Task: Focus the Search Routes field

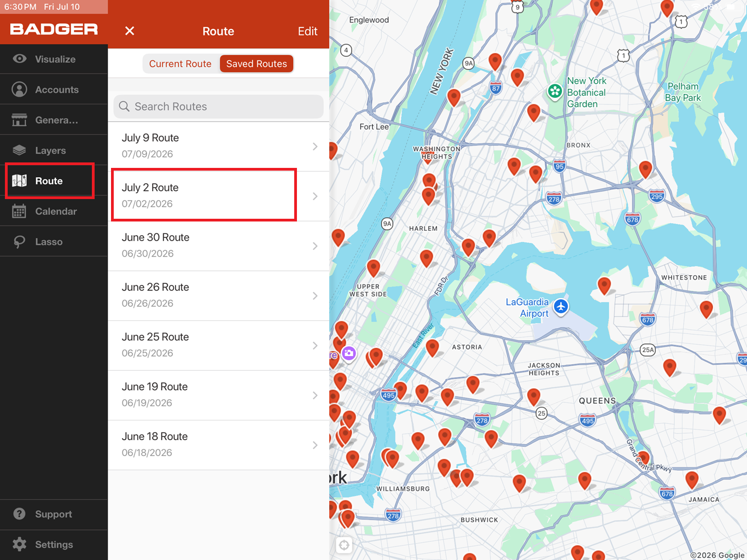Action: click(218, 107)
